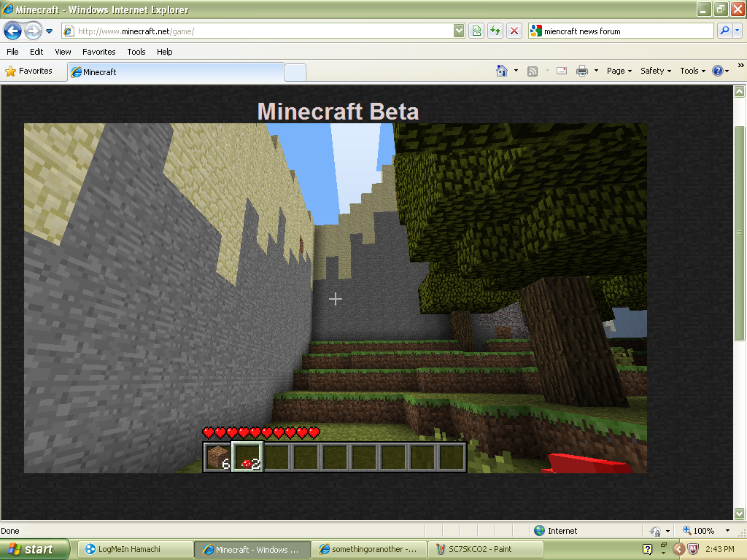The image size is (747, 560).
Task: Go back with the browser Back arrow
Action: [12, 31]
